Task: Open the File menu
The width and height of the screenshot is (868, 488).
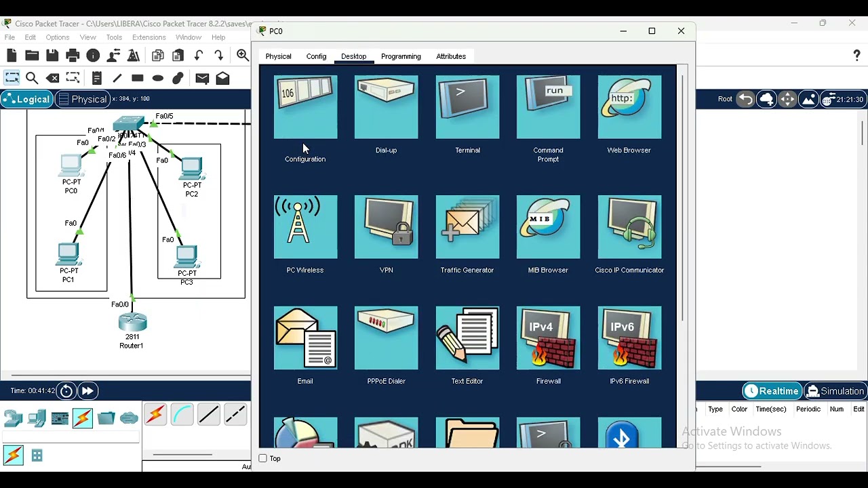Action: click(x=9, y=37)
